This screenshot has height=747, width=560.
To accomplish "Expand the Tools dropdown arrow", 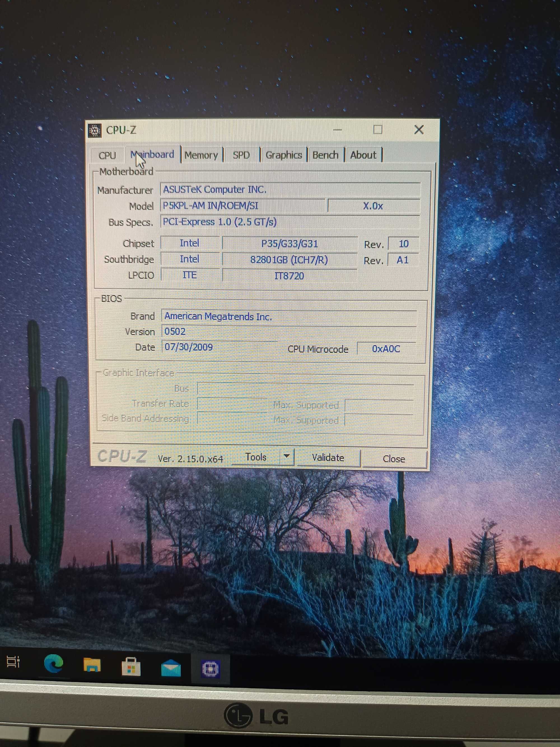I will pos(287,457).
